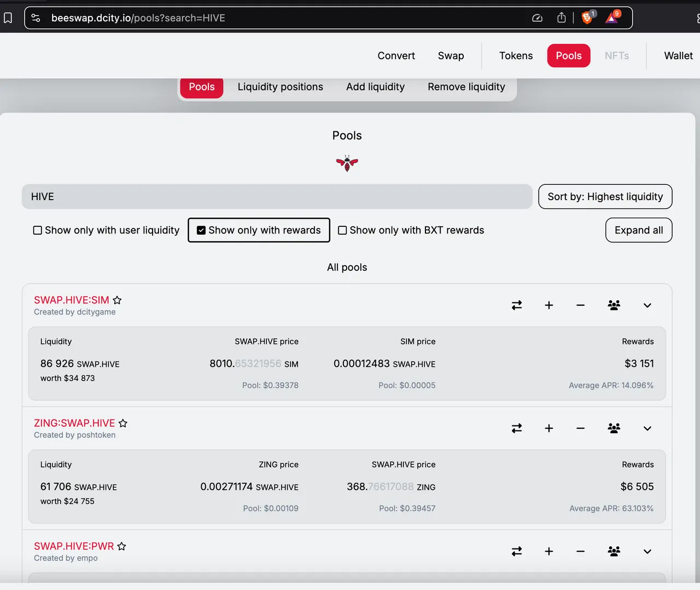The height and width of the screenshot is (590, 700).
Task: Open SWAP.HIVE:PWR pool link
Action: (74, 546)
